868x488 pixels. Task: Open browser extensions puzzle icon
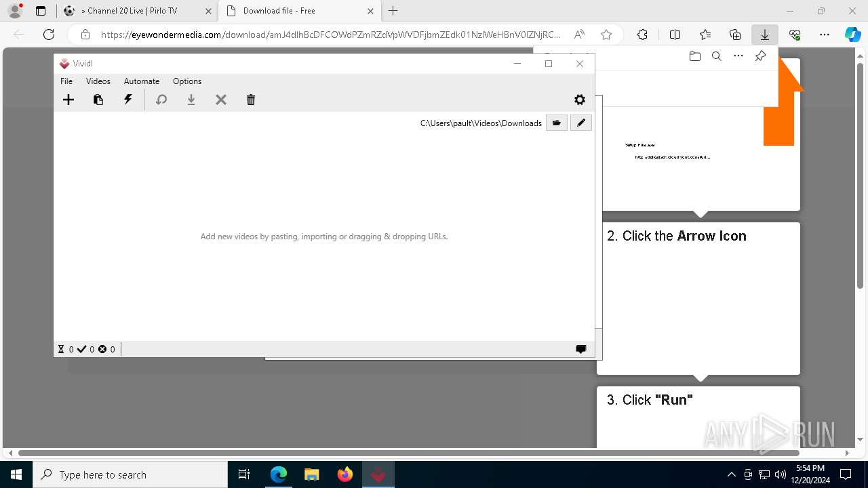coord(642,35)
